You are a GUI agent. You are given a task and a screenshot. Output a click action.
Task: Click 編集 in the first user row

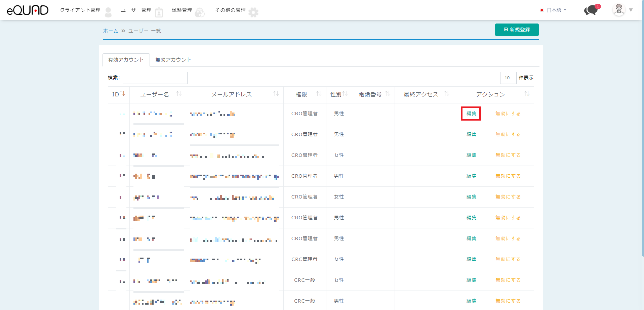click(x=471, y=114)
